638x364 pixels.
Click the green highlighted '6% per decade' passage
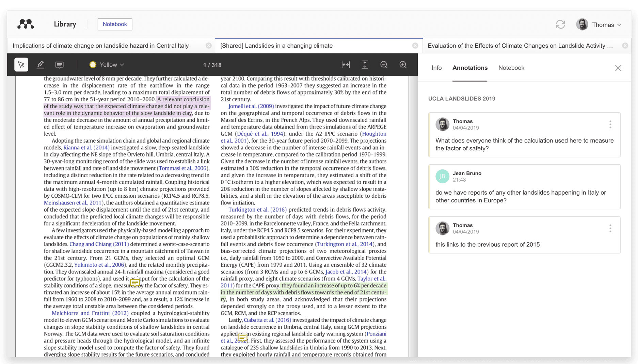(304, 292)
